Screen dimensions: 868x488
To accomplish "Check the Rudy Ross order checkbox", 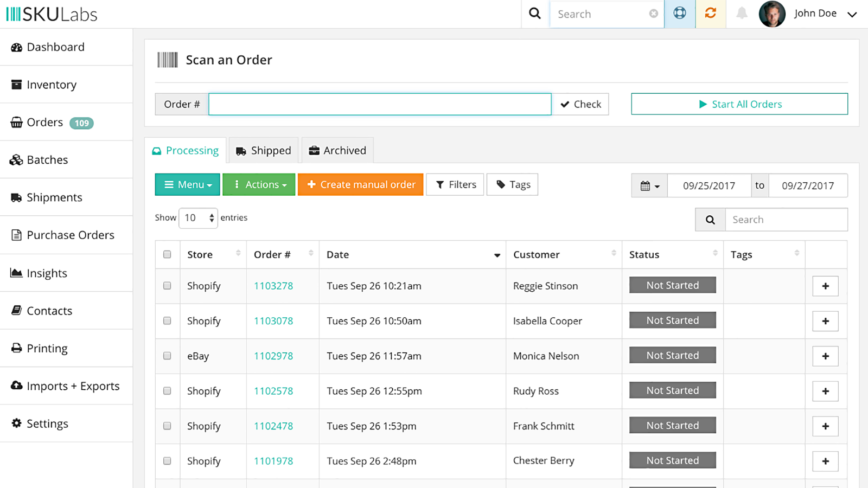I will tap(167, 391).
